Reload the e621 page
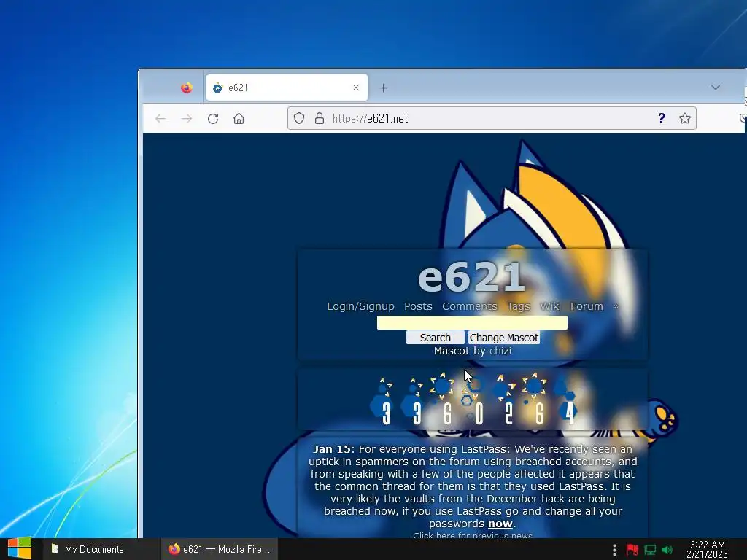The image size is (747, 560). pos(213,119)
